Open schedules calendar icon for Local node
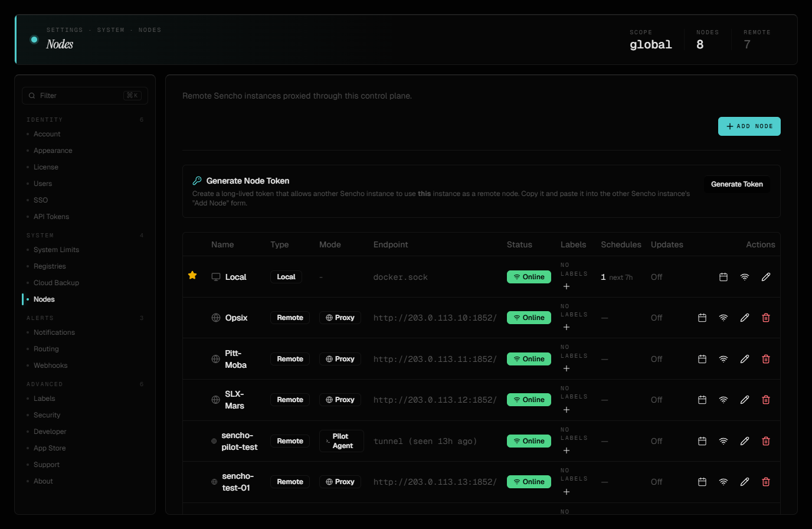Viewport: 812px width, 529px height. pos(723,277)
